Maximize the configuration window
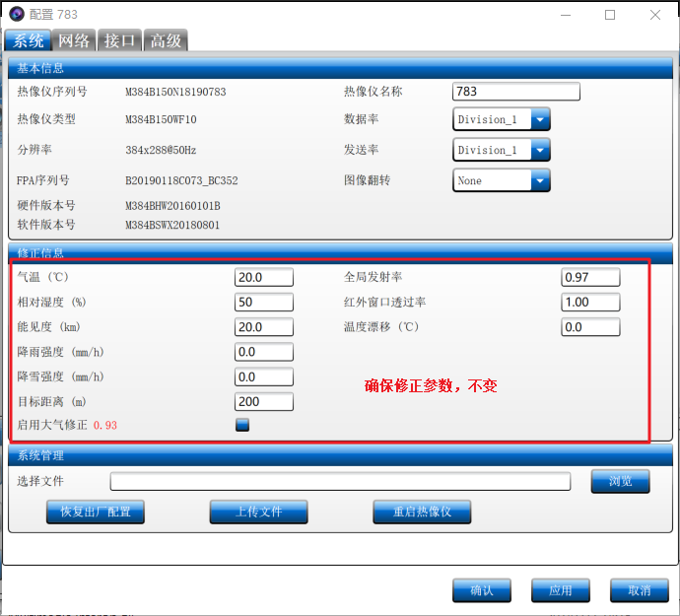This screenshot has width=680, height=616. click(610, 15)
